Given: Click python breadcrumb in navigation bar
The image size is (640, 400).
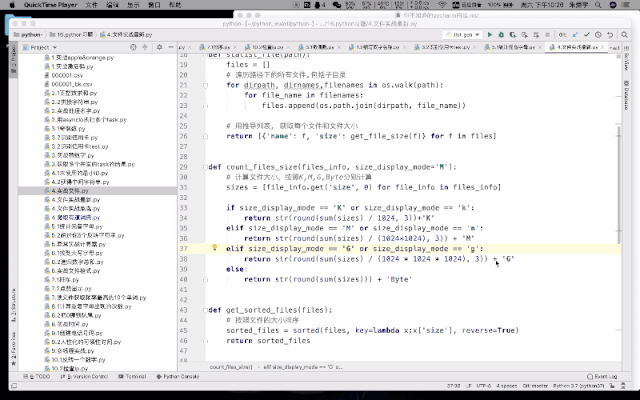Looking at the screenshot, I should click(x=27, y=35).
